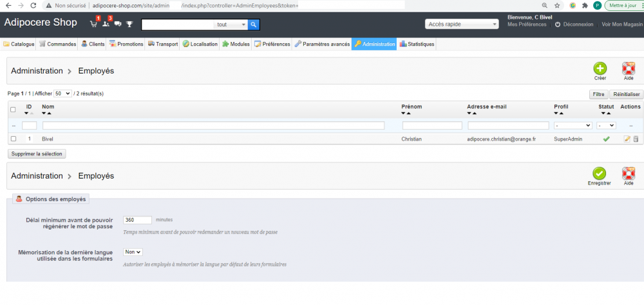Image resolution: width=644 pixels, height=305 pixels.
Task: Sort Prénom column descending arrow
Action: 404,113
